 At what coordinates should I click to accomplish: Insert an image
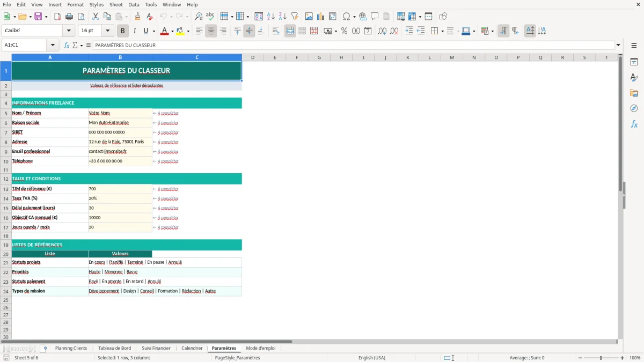[x=309, y=17]
